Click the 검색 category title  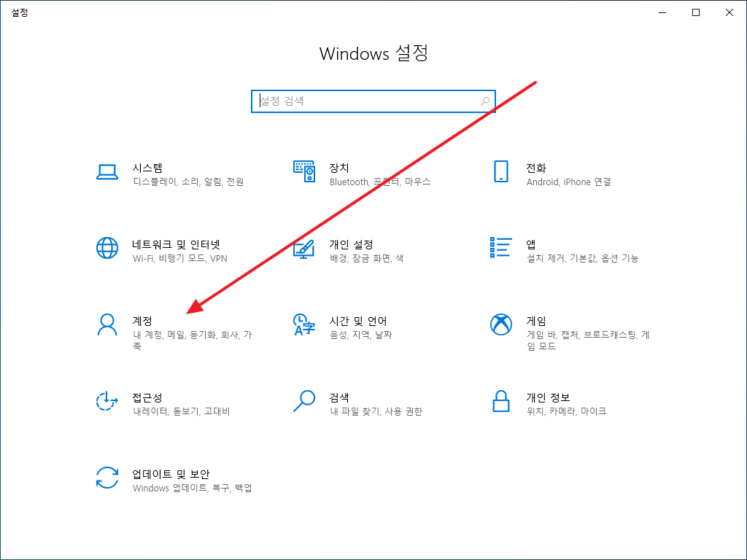tap(339, 397)
